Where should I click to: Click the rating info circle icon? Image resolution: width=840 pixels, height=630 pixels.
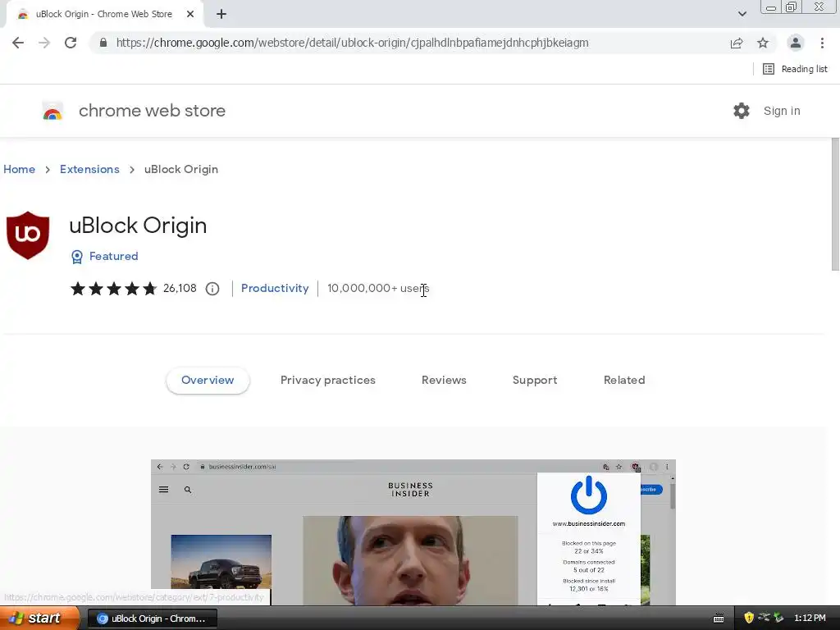click(212, 289)
